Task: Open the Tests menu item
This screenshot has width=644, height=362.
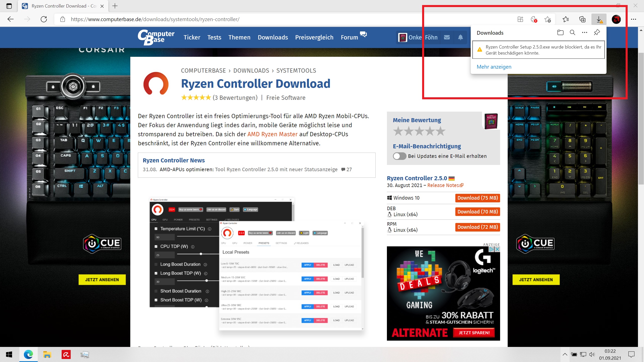Action: tap(214, 37)
